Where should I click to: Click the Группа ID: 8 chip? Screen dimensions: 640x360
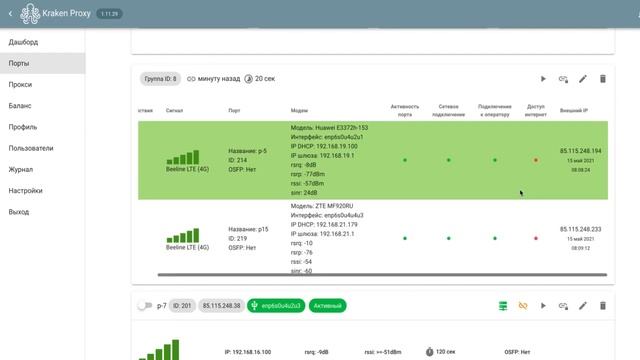160,79
